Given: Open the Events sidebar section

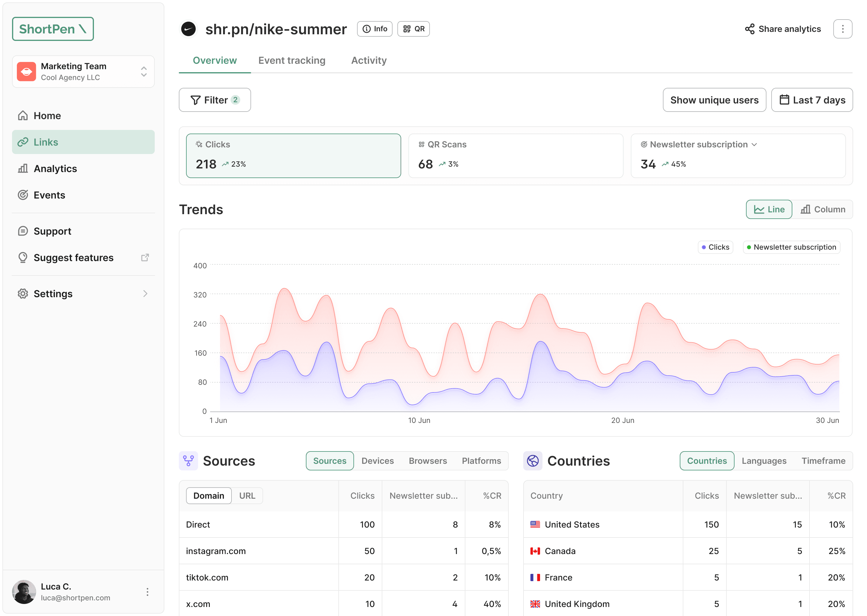Looking at the screenshot, I should (49, 195).
